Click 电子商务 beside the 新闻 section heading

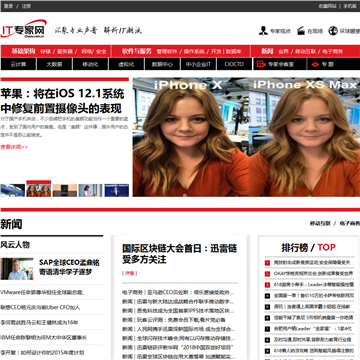(350, 223)
